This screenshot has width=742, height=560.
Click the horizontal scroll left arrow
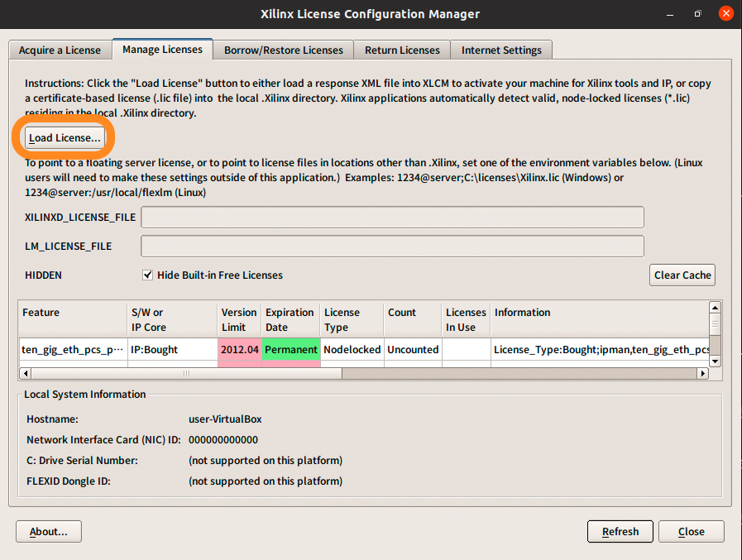coord(26,374)
